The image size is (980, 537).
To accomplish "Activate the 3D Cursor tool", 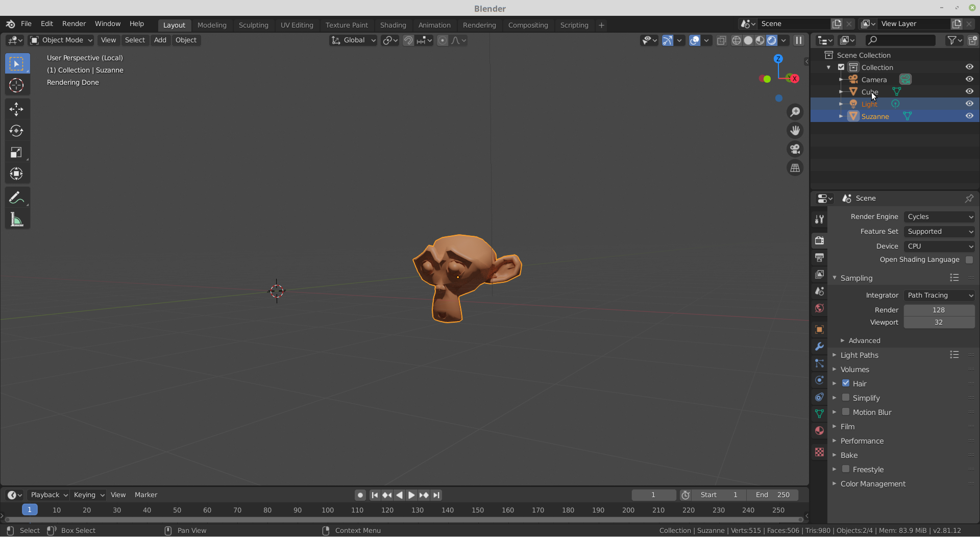I will click(17, 85).
